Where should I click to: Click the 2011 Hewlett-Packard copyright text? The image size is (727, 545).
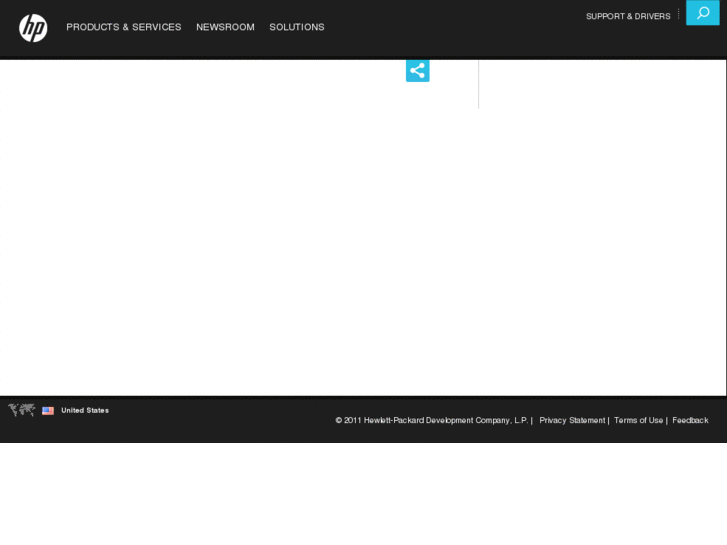click(432, 420)
